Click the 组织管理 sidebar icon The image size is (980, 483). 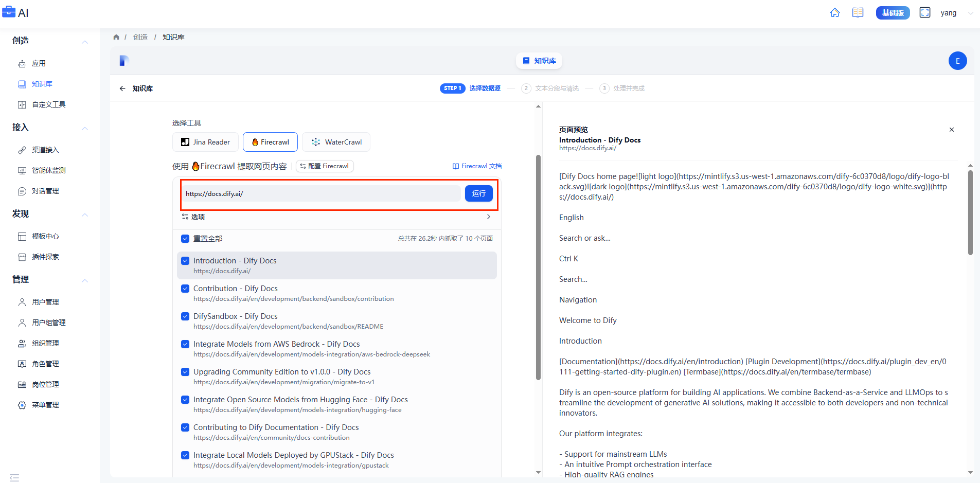(x=22, y=343)
